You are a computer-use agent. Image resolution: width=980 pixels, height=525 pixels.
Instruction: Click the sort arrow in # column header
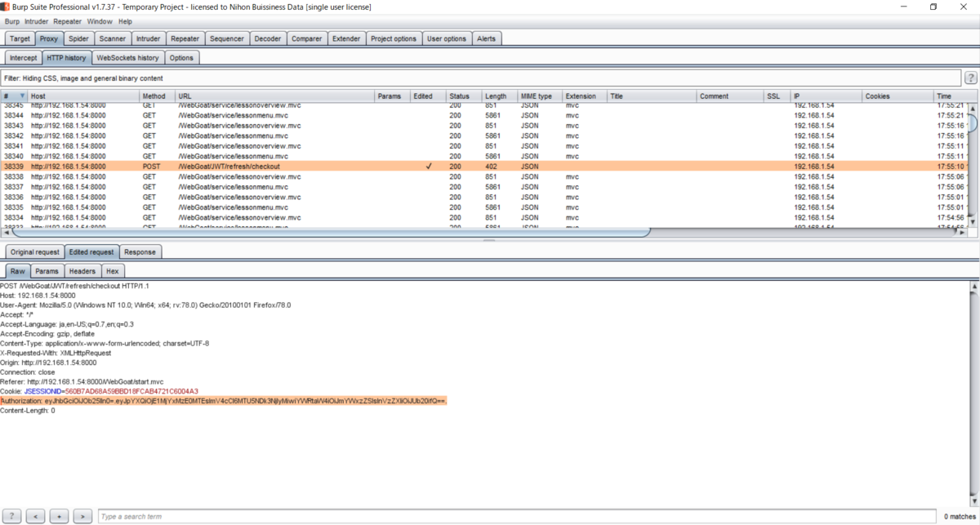[x=22, y=96]
